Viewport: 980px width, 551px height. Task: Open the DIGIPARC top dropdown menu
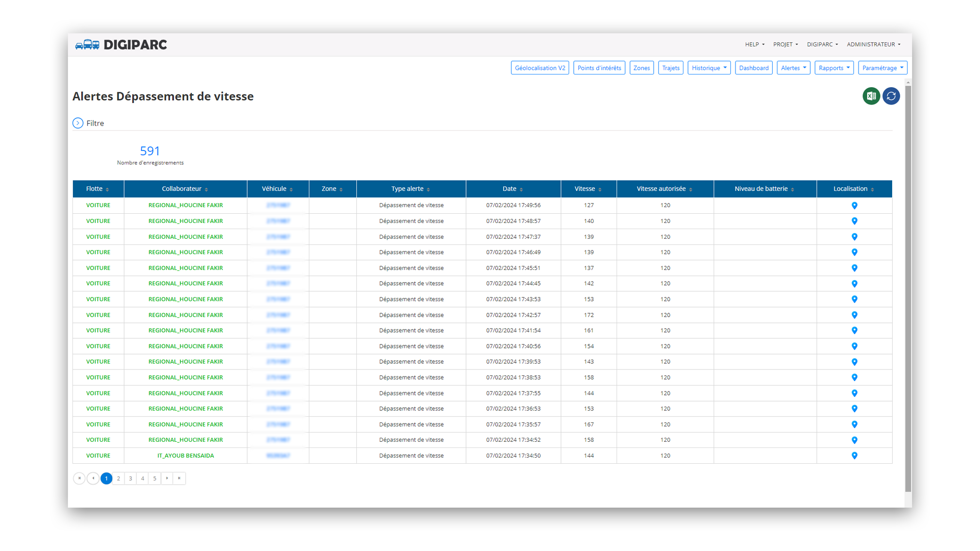pyautogui.click(x=822, y=44)
